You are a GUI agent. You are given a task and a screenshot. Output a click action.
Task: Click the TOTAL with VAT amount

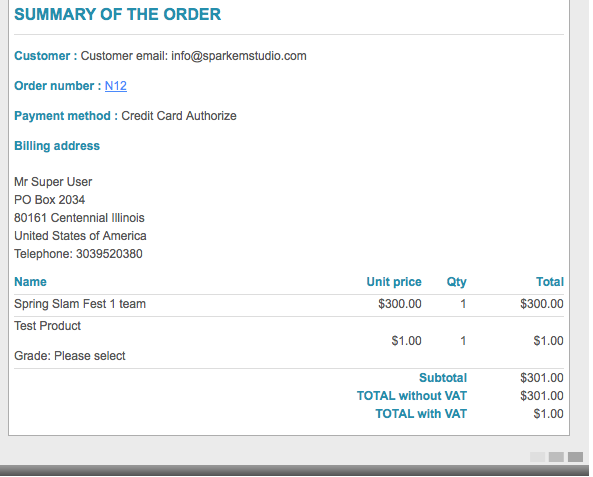coord(548,414)
